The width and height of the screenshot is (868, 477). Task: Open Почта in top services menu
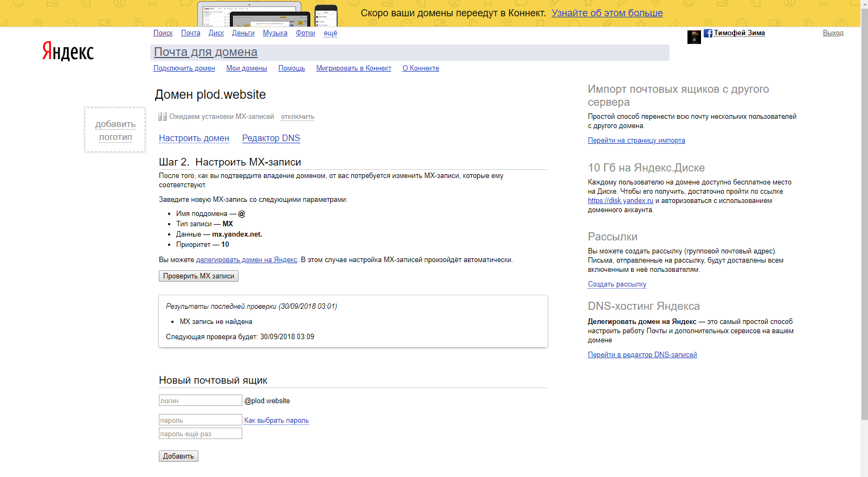(190, 33)
